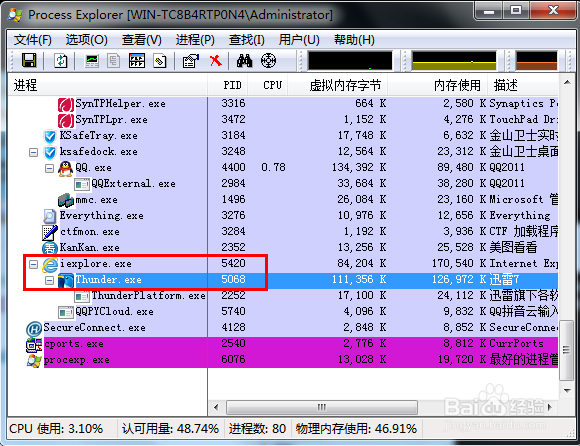
Task: Click the KanKan.exe process icon
Action: 50,248
